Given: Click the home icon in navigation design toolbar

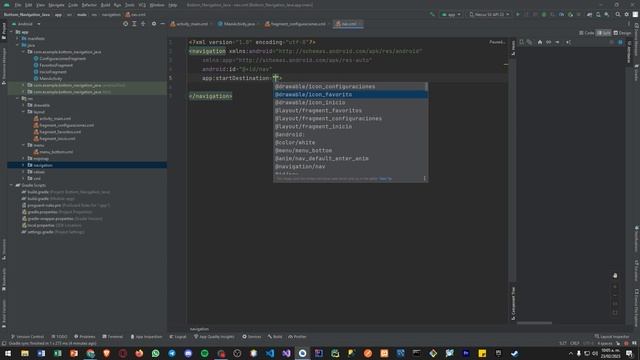Looking at the screenshot, I should [540, 42].
